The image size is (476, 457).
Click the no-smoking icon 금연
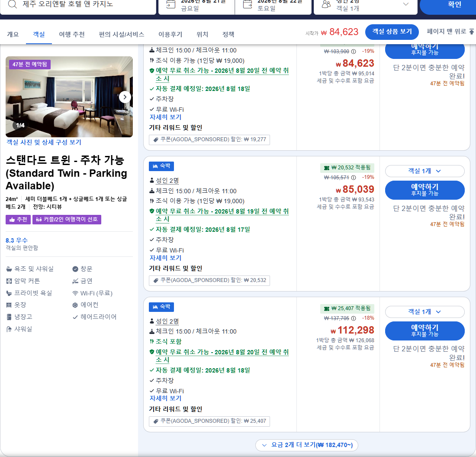pyautogui.click(x=75, y=281)
